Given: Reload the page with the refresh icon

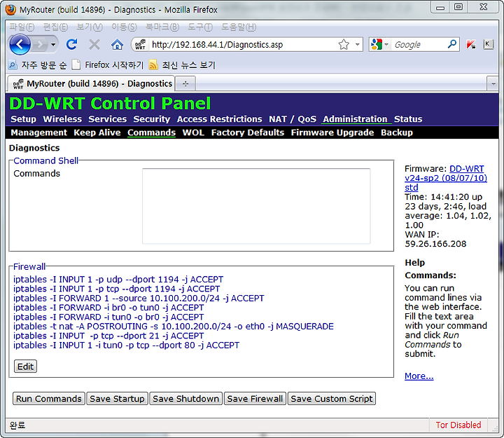Looking at the screenshot, I should 72,44.
